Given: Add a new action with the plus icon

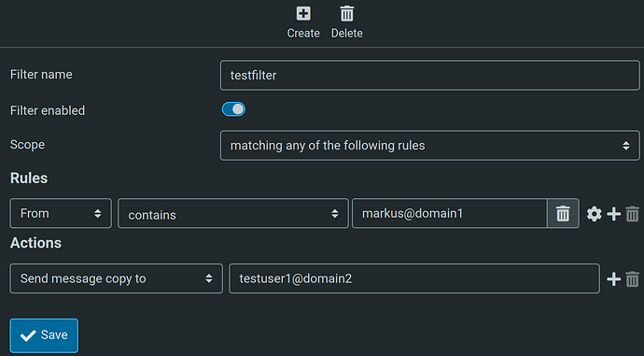Looking at the screenshot, I should (613, 278).
